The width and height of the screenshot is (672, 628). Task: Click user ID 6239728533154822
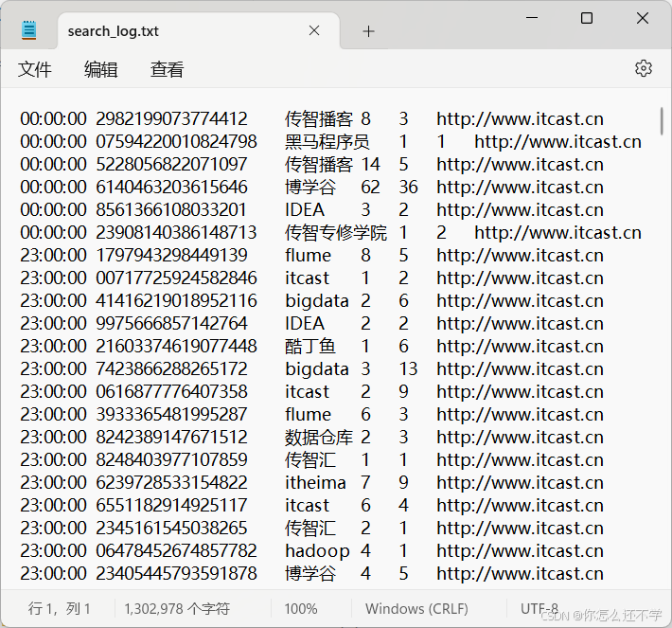coord(171,482)
